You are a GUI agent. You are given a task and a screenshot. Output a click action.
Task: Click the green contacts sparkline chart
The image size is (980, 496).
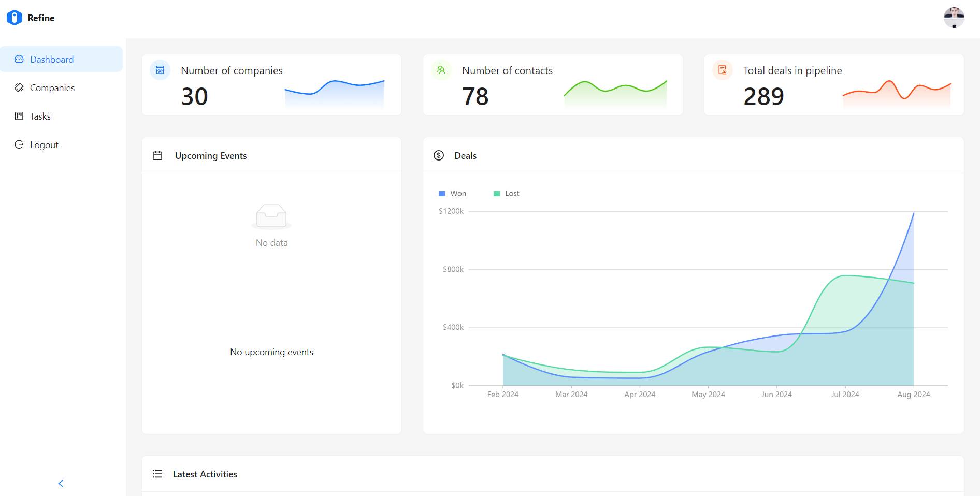click(615, 94)
